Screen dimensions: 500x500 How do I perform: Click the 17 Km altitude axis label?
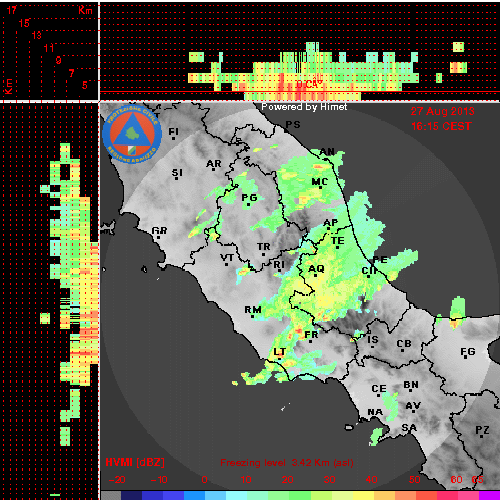11,10
